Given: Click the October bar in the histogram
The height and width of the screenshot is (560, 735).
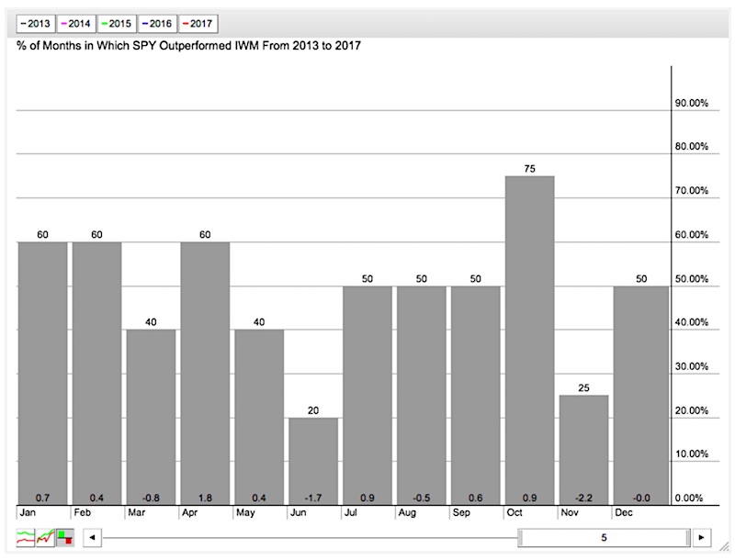Looking at the screenshot, I should [530, 341].
